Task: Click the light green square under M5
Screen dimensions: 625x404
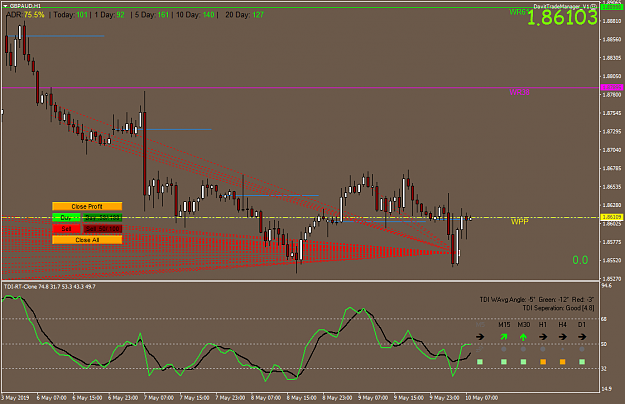Action: point(480,362)
